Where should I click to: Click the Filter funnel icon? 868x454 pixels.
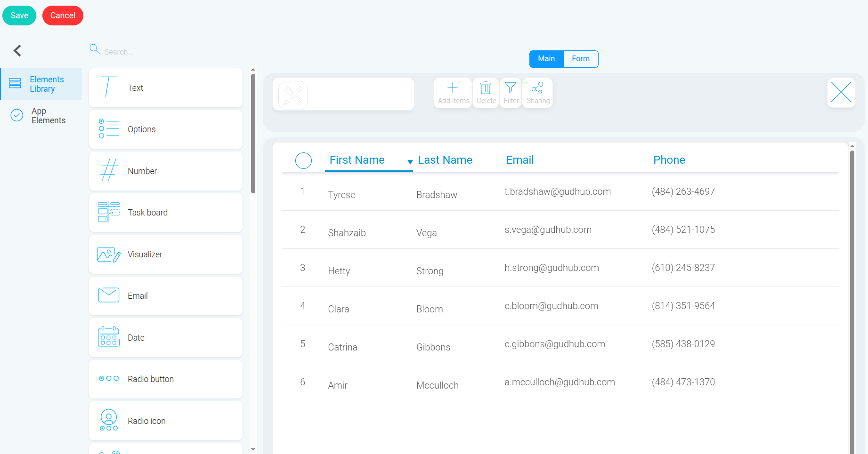point(511,88)
